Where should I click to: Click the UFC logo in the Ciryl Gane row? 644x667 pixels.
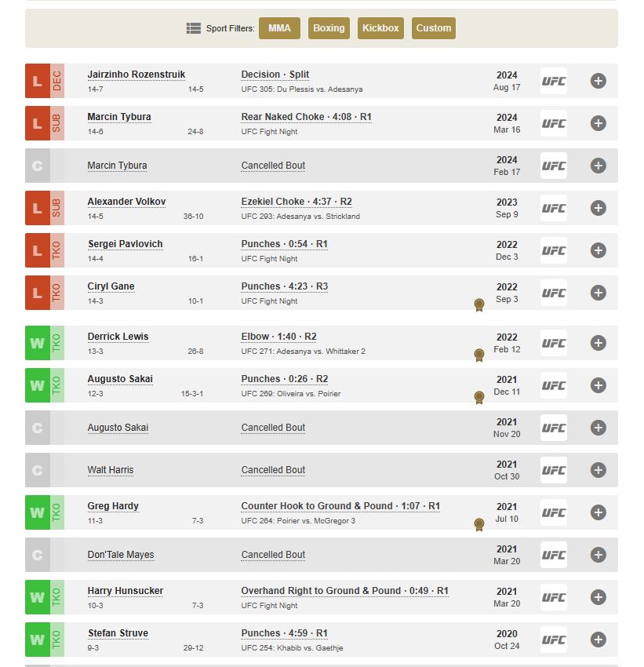tap(554, 293)
